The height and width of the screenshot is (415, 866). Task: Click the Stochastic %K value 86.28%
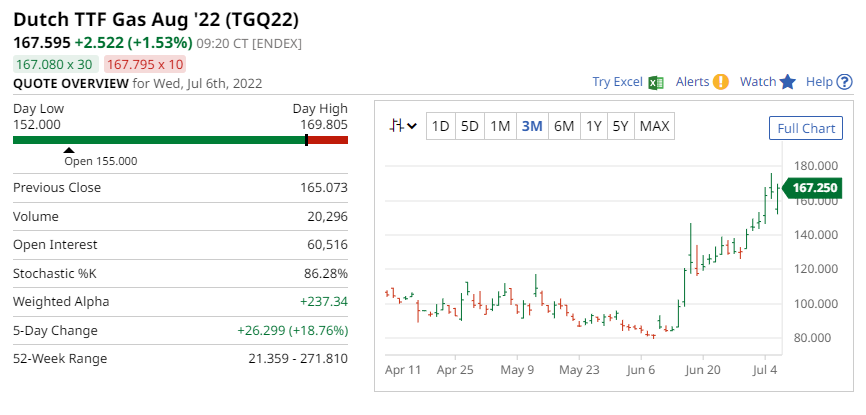click(x=325, y=273)
